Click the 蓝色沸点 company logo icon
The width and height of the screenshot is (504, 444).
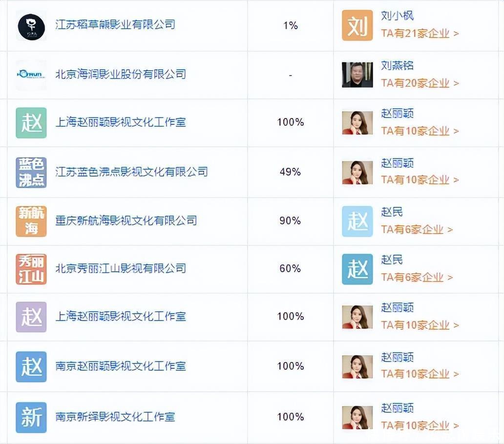click(x=31, y=172)
